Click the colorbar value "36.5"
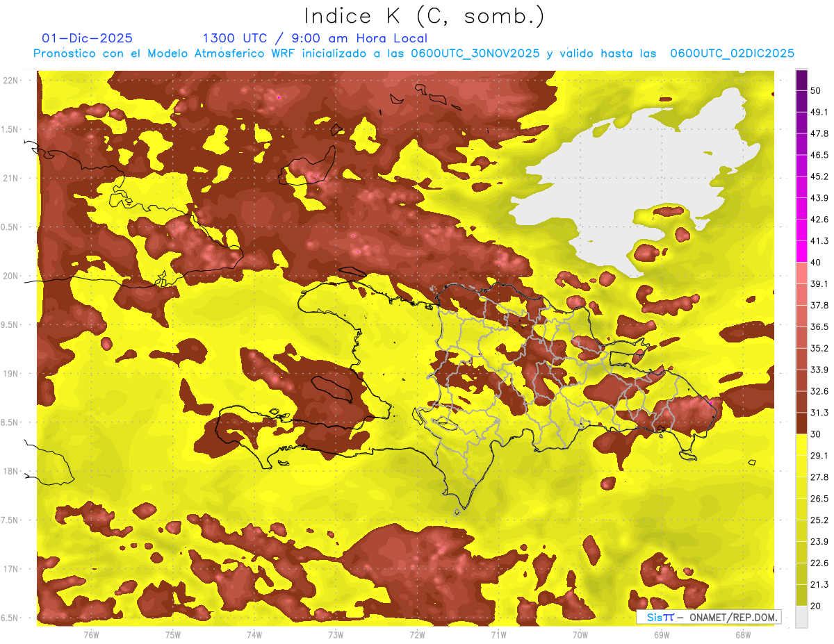Viewport: 834px width, 644px height. click(x=819, y=327)
